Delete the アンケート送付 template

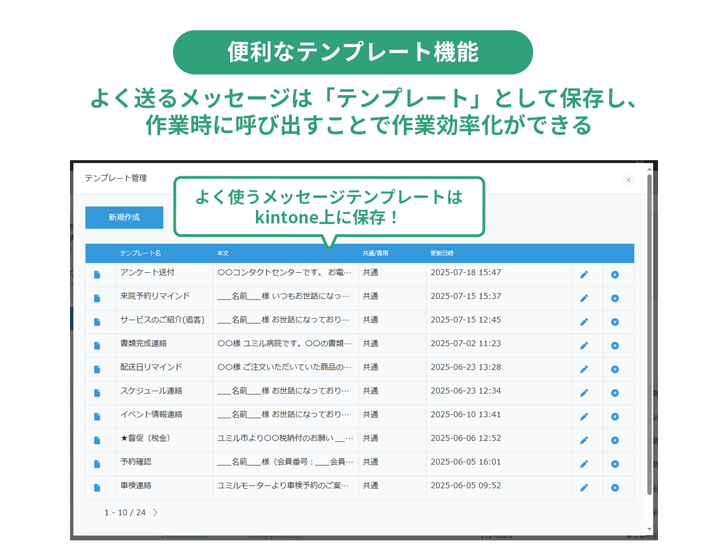pos(615,274)
